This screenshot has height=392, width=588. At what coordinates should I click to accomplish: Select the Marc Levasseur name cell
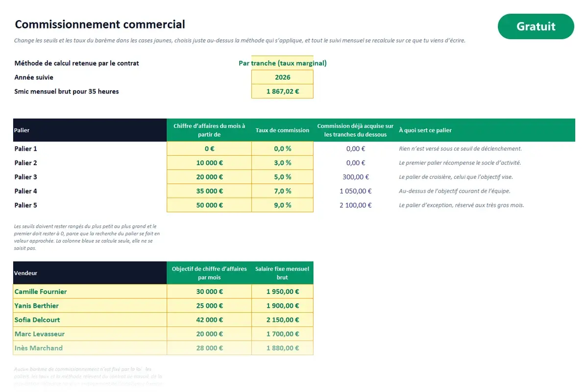coord(90,334)
